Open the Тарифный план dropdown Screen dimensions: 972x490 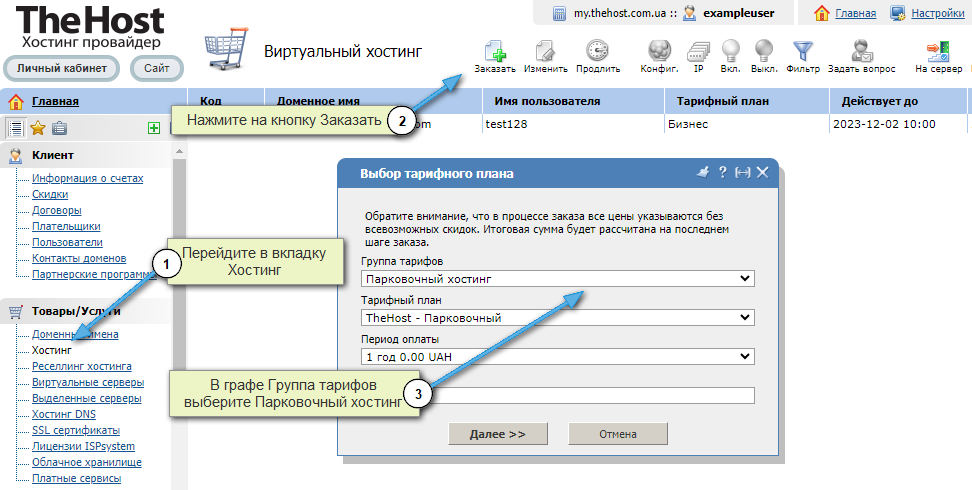(x=557, y=318)
